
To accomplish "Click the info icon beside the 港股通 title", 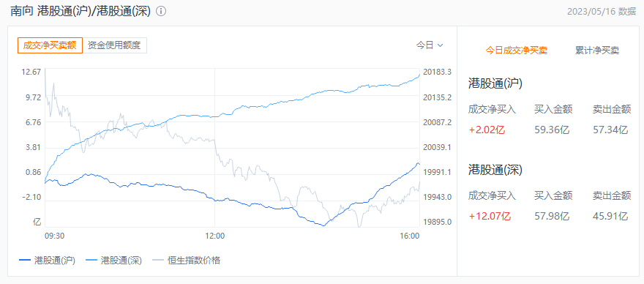I will point(162,12).
